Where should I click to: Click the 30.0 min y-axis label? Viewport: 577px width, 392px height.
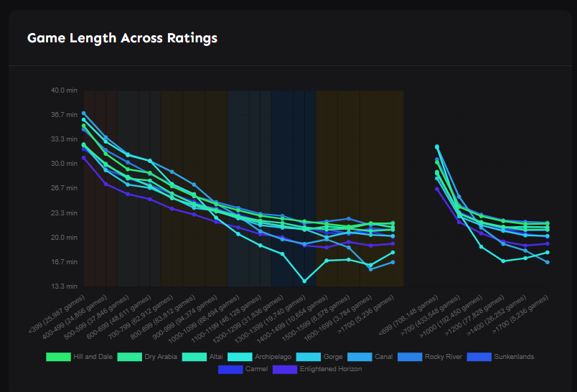click(63, 164)
